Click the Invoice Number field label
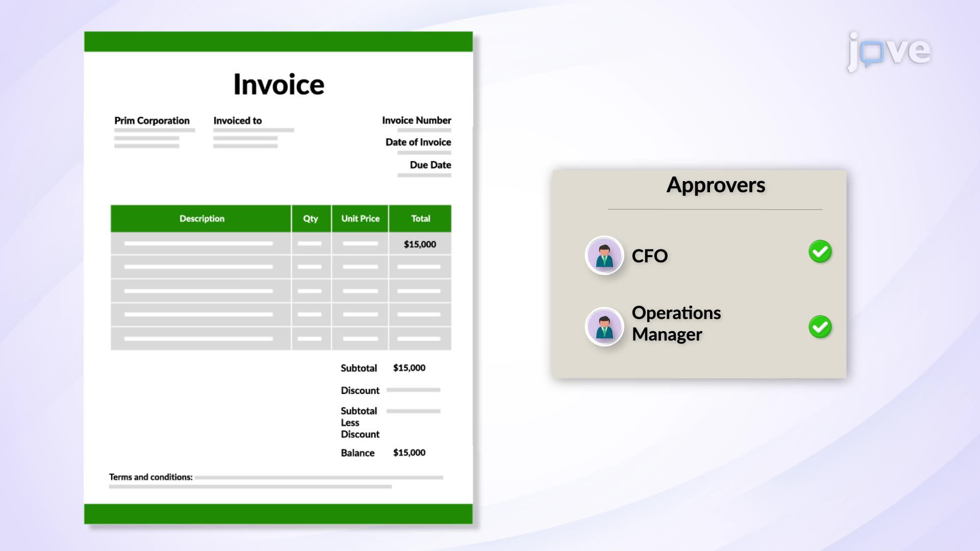Screen dimensions: 980x551 (416, 120)
